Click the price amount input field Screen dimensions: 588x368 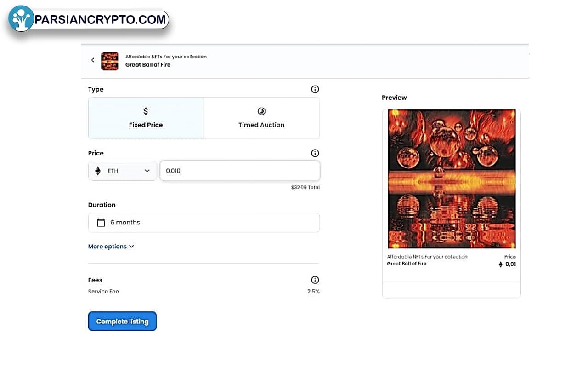240,171
